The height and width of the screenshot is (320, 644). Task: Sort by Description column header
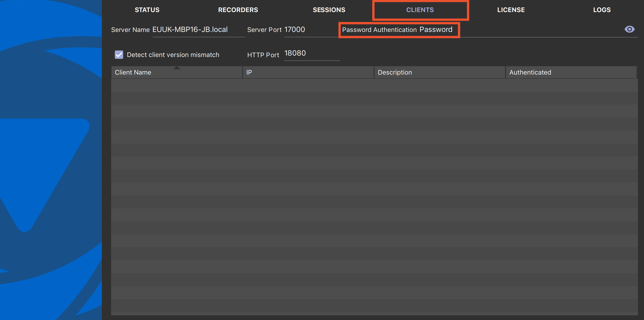(440, 72)
